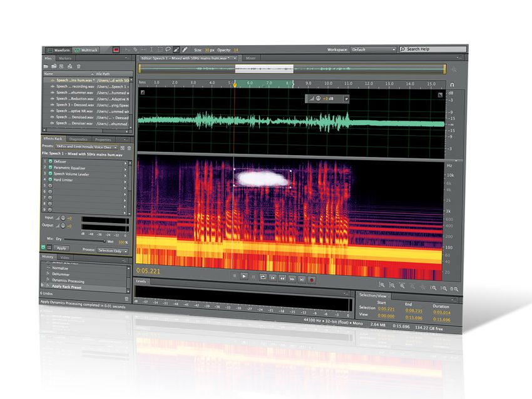Image resolution: width=532 pixels, height=399 pixels.
Task: Click the Loop Playback button
Action: (x=263, y=277)
